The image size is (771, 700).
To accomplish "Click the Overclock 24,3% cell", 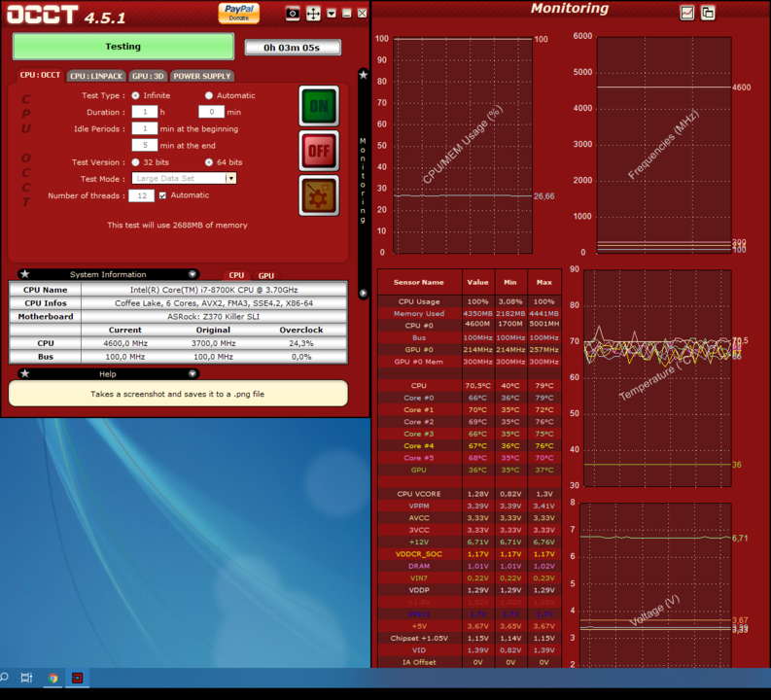I will coord(301,343).
